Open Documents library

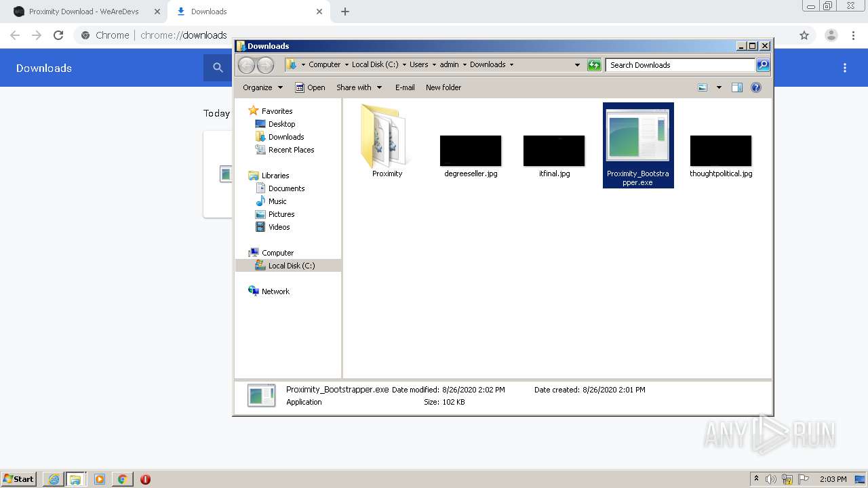tap(280, 188)
